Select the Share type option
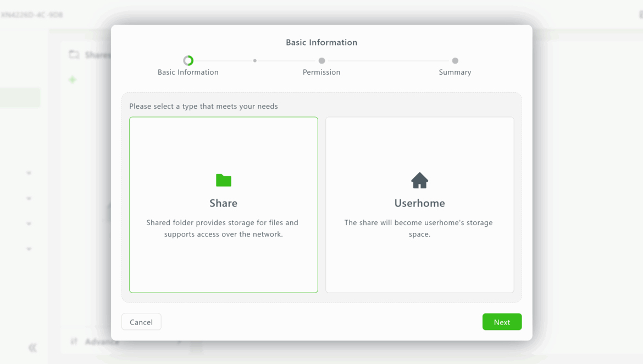The image size is (643, 364). coord(223,204)
